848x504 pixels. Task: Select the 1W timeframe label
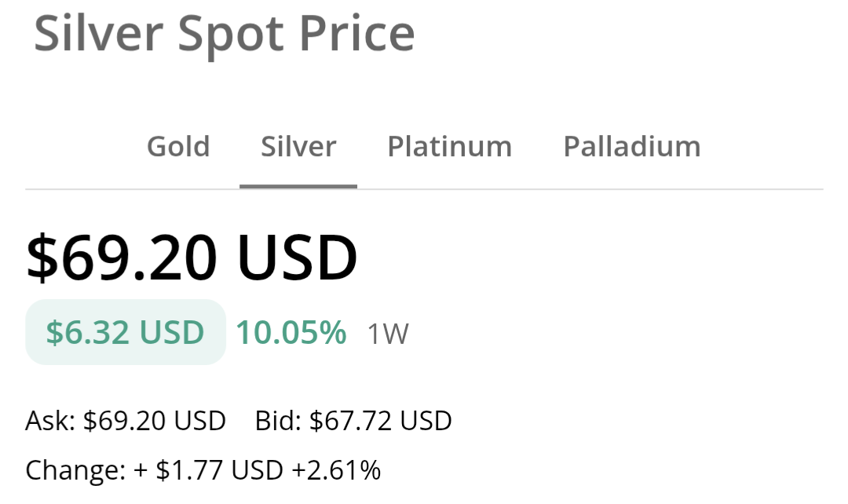388,334
